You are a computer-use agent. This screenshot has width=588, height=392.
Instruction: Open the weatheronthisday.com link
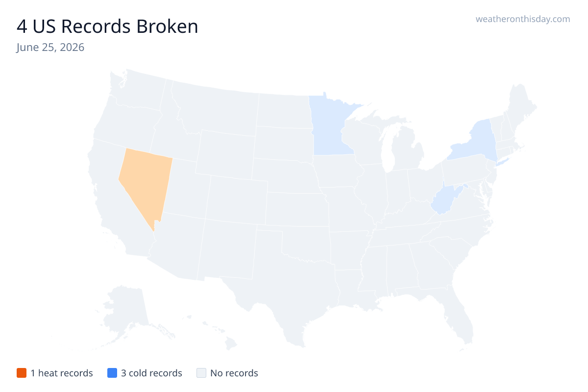point(523,19)
